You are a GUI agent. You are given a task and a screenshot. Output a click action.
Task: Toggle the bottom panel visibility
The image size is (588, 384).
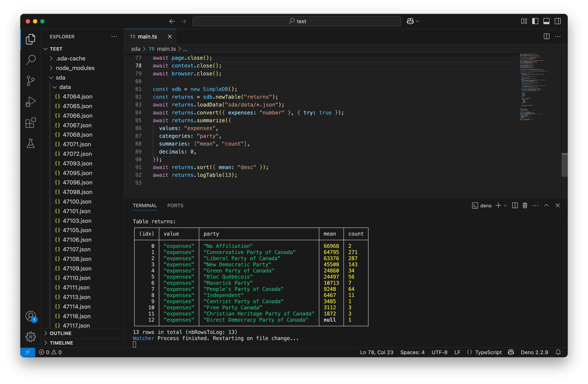pos(547,21)
